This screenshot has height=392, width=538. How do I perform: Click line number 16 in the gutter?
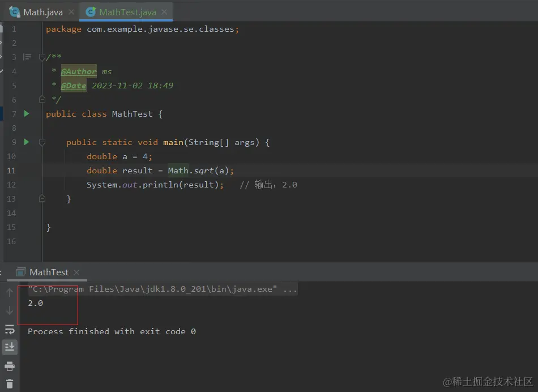pyautogui.click(x=11, y=241)
